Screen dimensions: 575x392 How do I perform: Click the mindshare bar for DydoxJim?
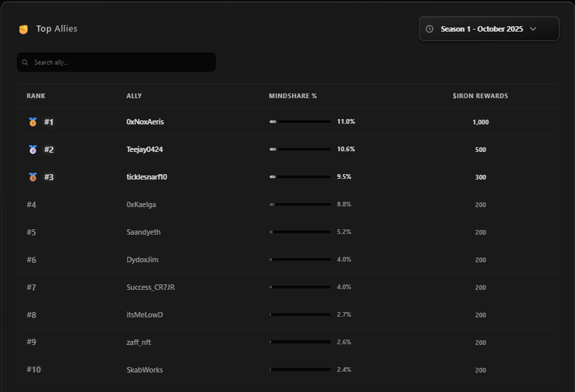300,260
